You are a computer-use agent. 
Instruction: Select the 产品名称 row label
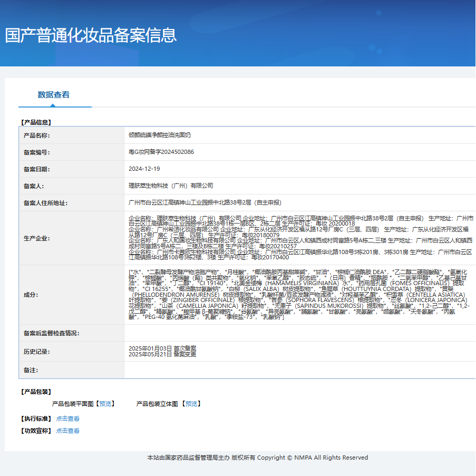coord(37,135)
